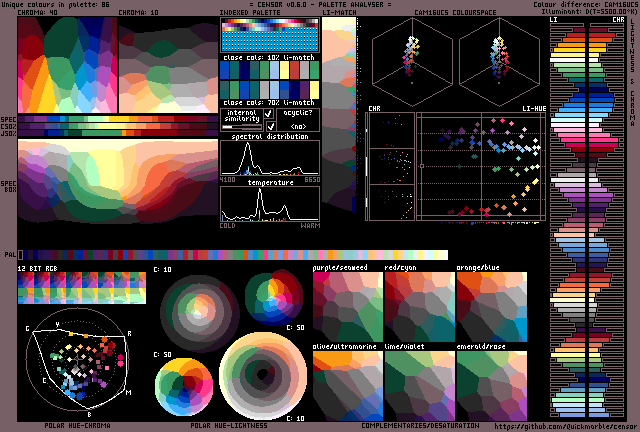Click the LI-HUE scatter plot
The width and height of the screenshot is (640, 432).
(x=481, y=167)
